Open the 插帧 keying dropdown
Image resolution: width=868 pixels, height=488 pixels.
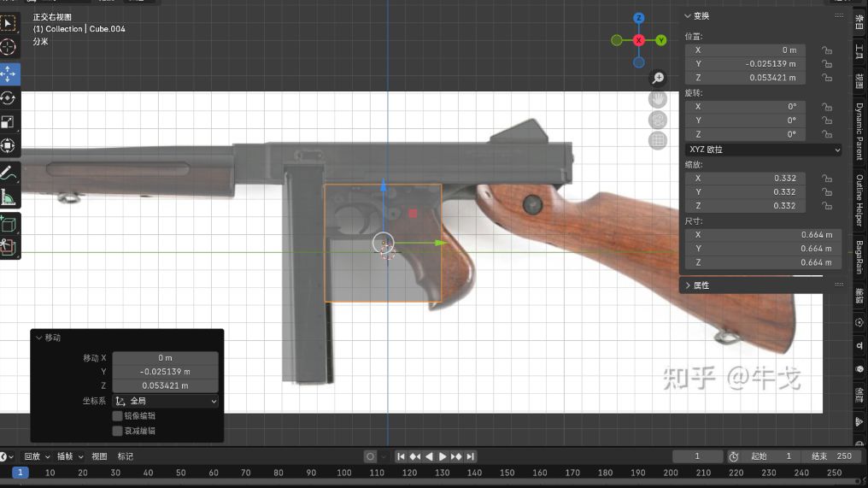pyautogui.click(x=70, y=456)
